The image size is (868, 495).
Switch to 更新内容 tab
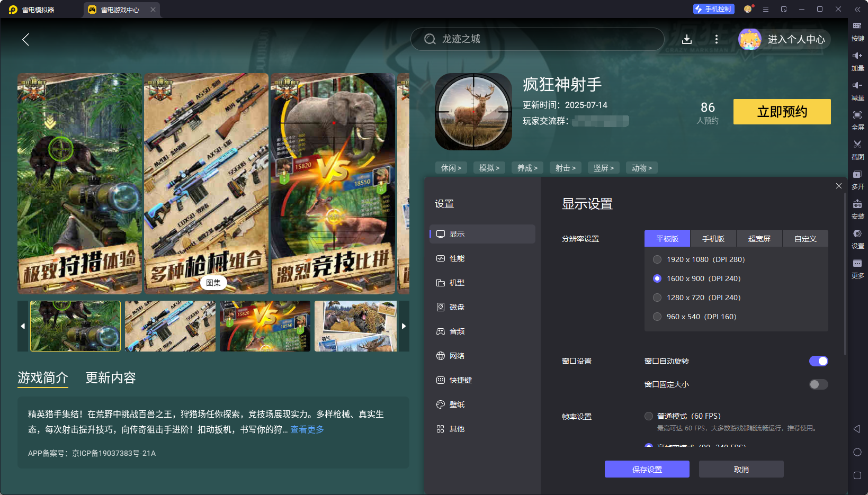pyautogui.click(x=111, y=377)
